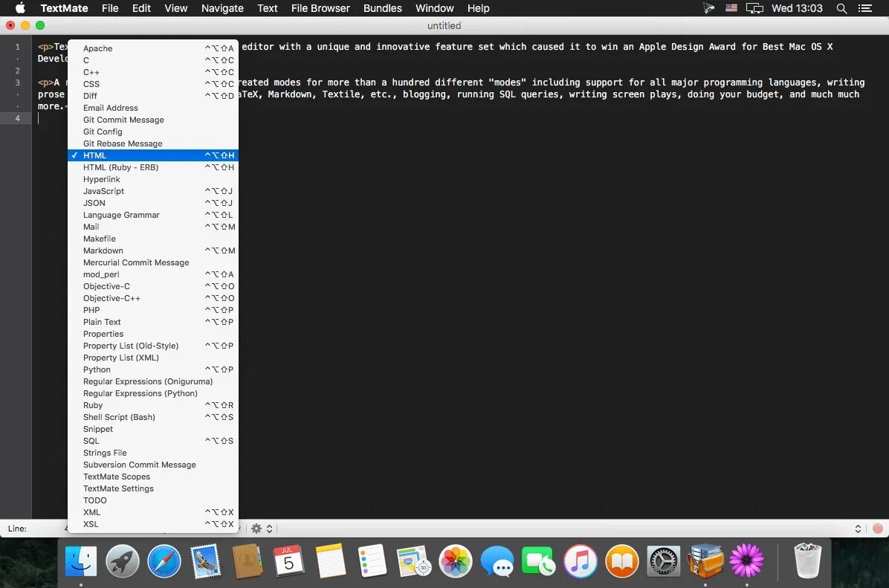Open Spotlight search in menu bar
The height and width of the screenshot is (588, 889).
pyautogui.click(x=842, y=8)
